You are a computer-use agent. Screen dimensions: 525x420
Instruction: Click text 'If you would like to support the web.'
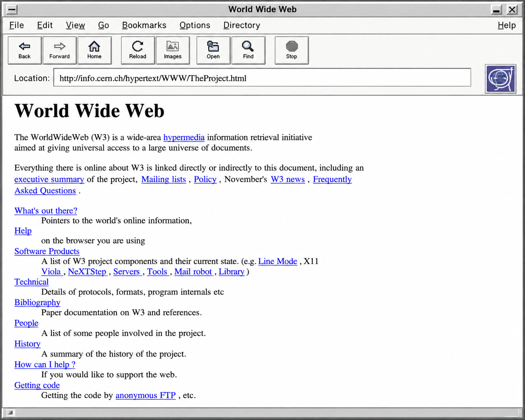(109, 375)
